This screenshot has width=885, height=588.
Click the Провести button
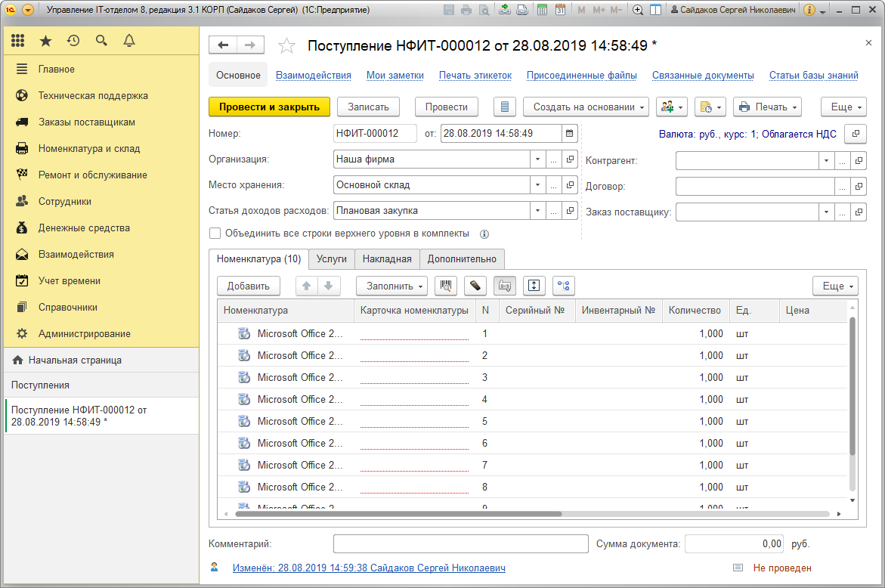[447, 107]
